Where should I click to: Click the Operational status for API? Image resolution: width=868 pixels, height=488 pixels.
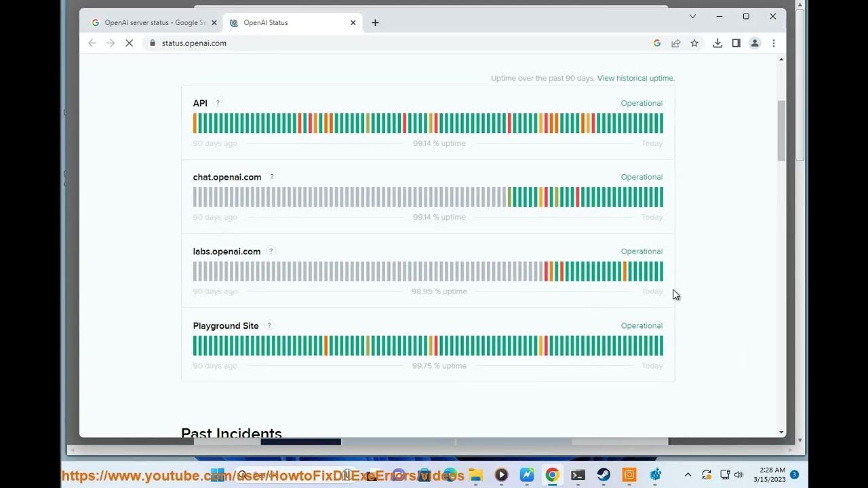(642, 103)
